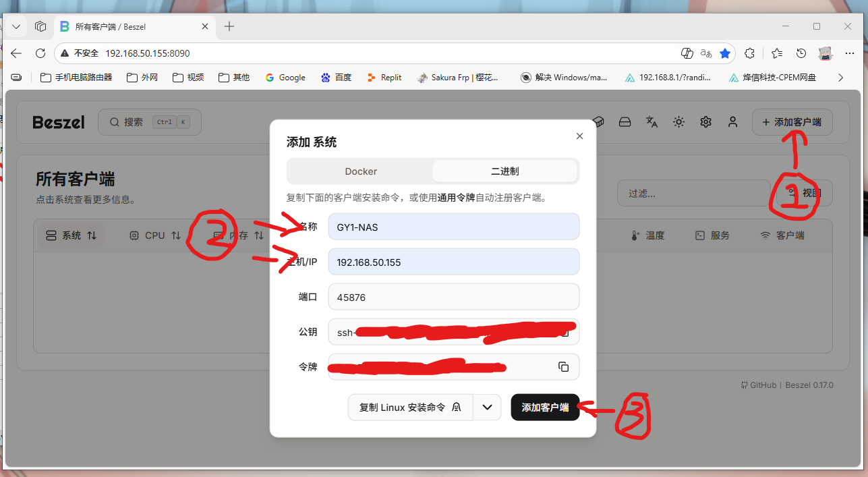Click the translate page icon in the address bar
The image size is (868, 477).
tap(706, 53)
